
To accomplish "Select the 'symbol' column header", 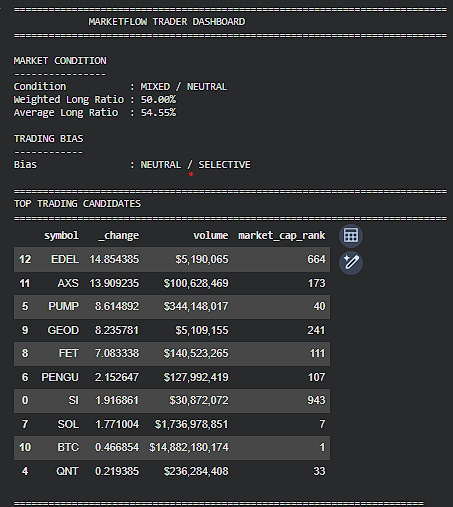I will 62,235.
